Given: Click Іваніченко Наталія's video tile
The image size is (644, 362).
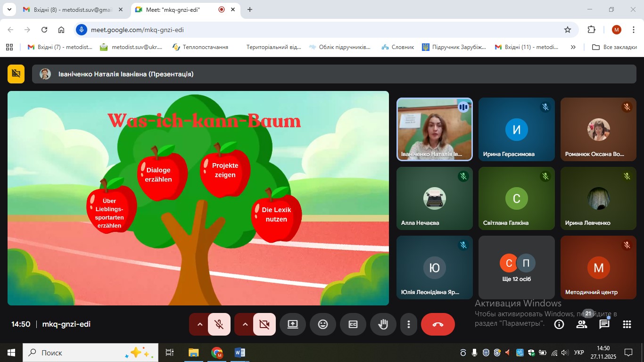Looking at the screenshot, I should [434, 129].
